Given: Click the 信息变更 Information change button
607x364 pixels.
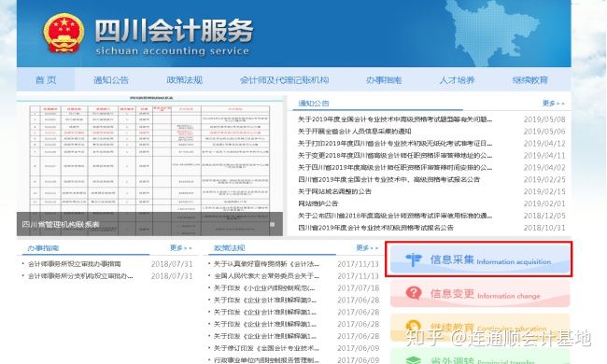Looking at the screenshot, I should coord(480,294).
